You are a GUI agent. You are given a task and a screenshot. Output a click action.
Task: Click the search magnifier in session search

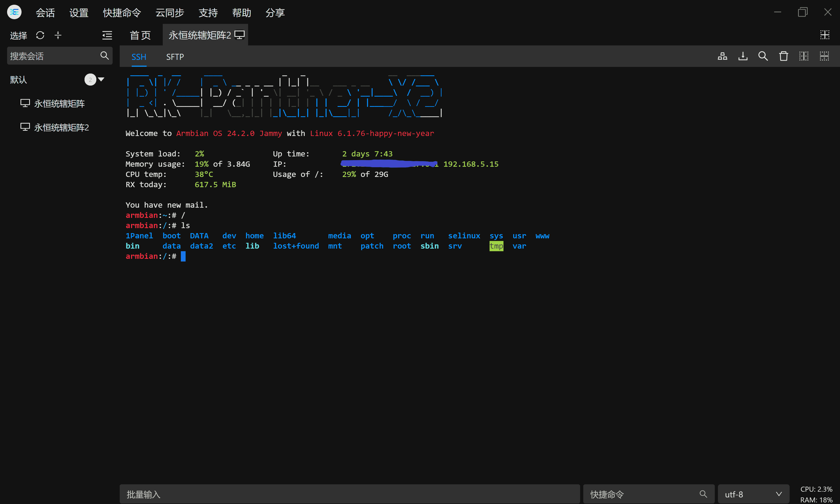(104, 55)
